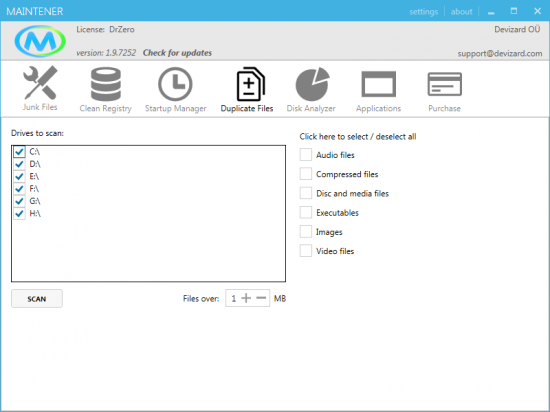Click the version: 1.9.7252 text
The width and height of the screenshot is (550, 412).
106,53
